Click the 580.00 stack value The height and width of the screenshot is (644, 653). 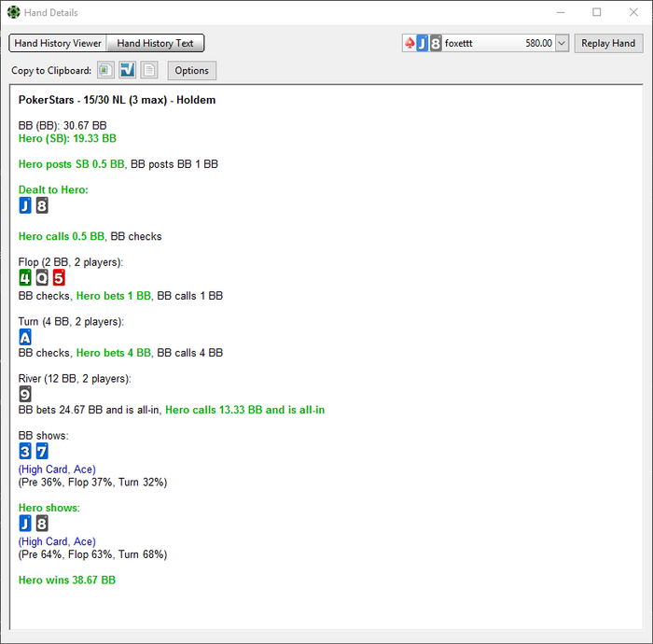pyautogui.click(x=538, y=43)
